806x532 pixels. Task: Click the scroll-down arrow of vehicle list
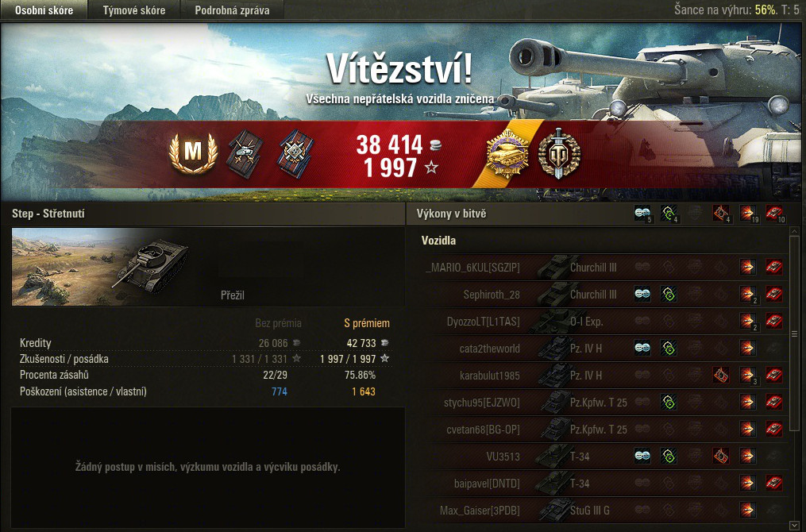(794, 526)
